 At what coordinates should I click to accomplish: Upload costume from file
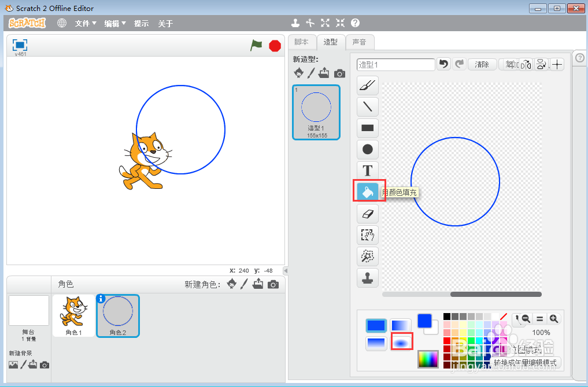324,73
